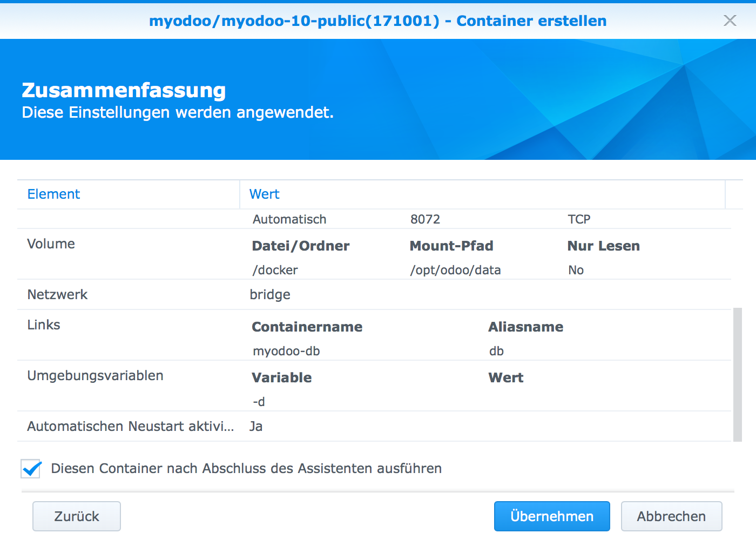Image resolution: width=756 pixels, height=540 pixels.
Task: Enable running container after wizard completion
Action: click(31, 469)
